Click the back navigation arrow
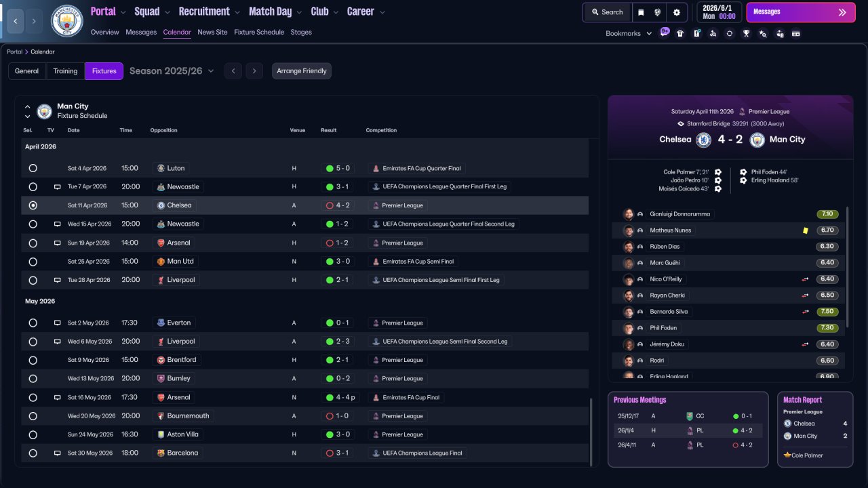 click(15, 21)
